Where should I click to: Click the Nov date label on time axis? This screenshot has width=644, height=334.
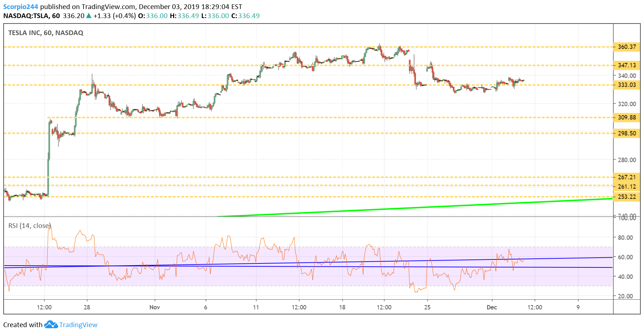(155, 307)
